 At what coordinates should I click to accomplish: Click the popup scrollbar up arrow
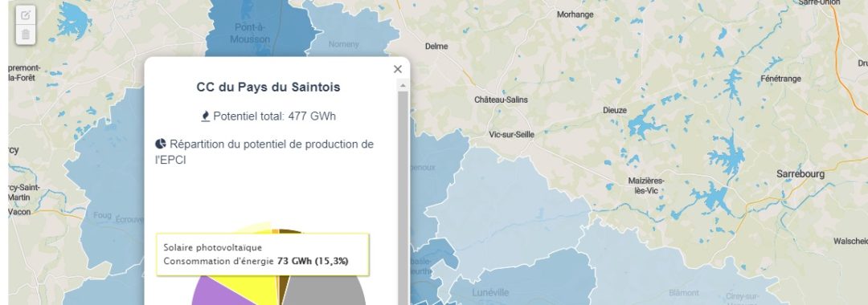pyautogui.click(x=403, y=85)
